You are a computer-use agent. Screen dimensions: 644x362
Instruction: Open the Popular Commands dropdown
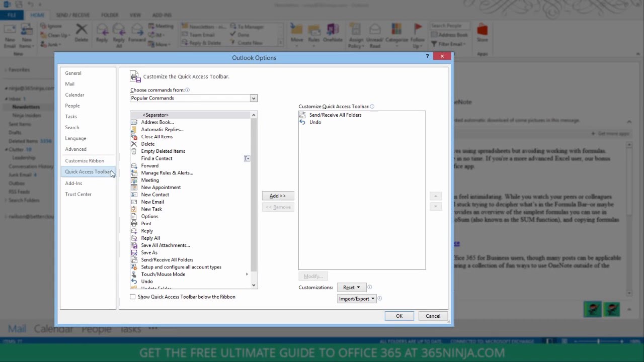254,98
